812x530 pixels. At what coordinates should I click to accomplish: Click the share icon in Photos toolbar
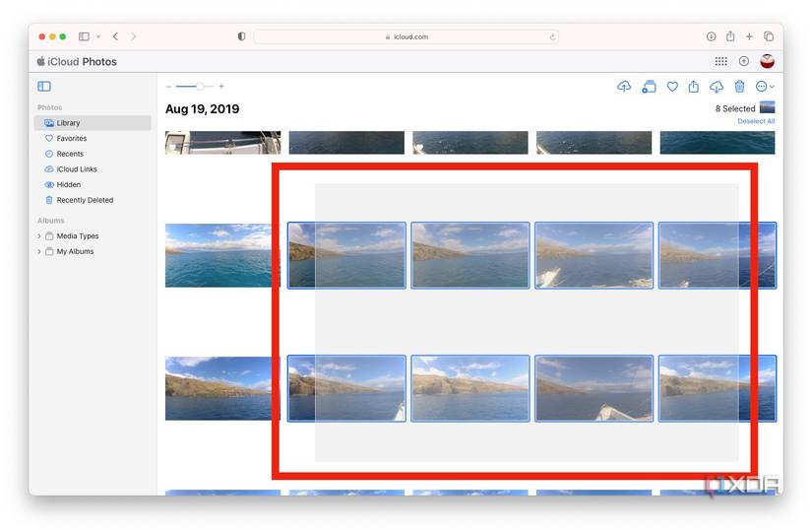[694, 87]
